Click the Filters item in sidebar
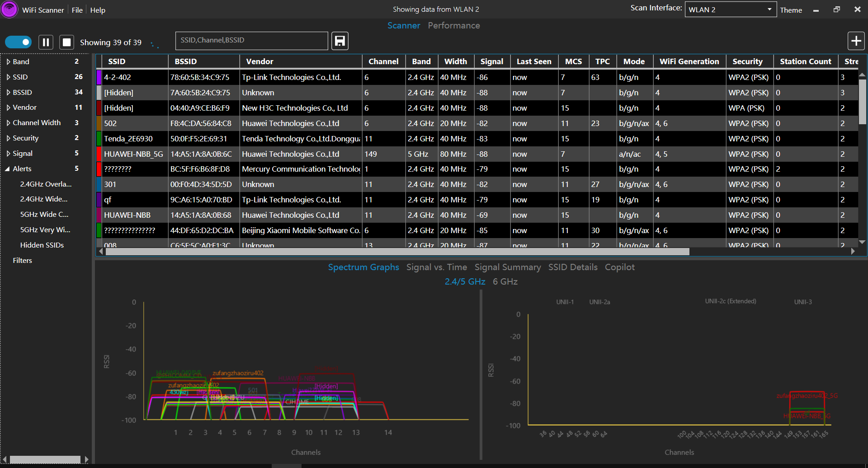 coord(23,261)
